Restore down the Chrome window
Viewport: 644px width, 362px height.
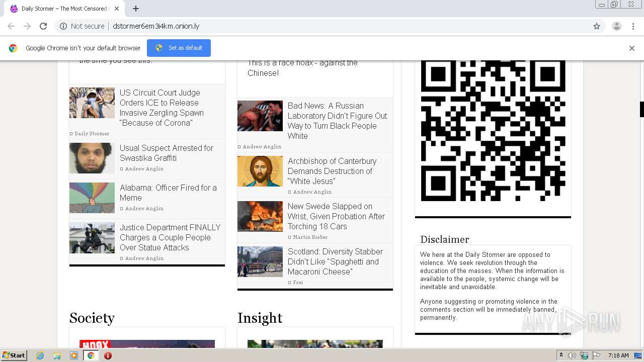(614, 5)
